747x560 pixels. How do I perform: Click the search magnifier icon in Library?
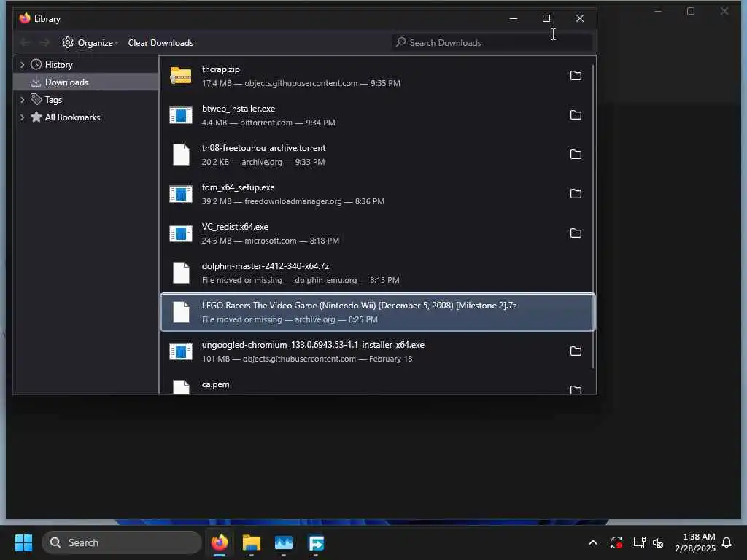tap(401, 42)
